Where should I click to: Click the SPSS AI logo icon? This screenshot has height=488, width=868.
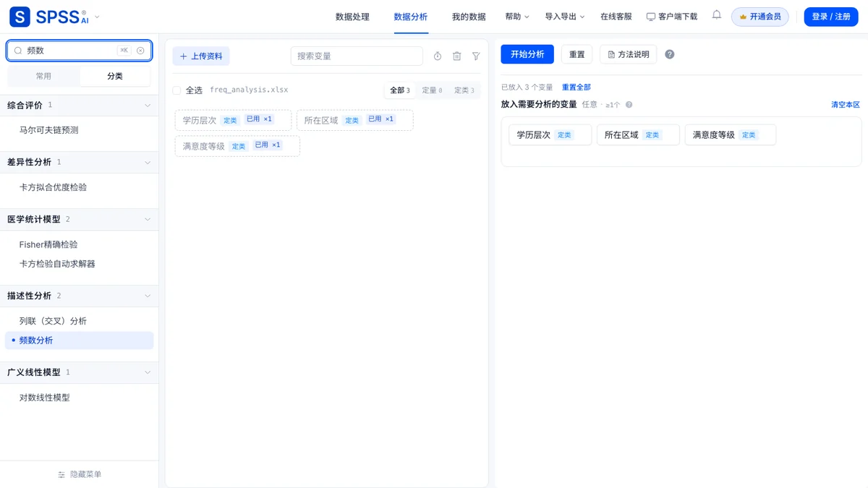click(x=20, y=17)
